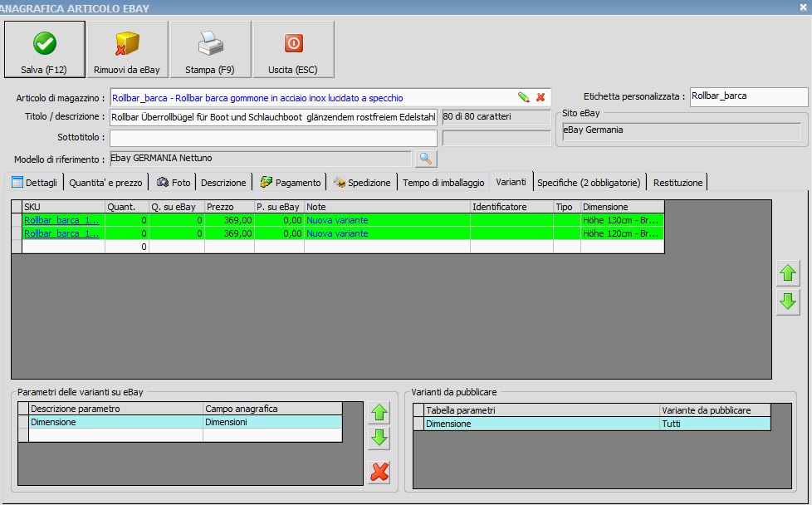Screen dimensions: 812x505
Task: Select Nuova variante note in 120cm row
Action: coord(337,233)
